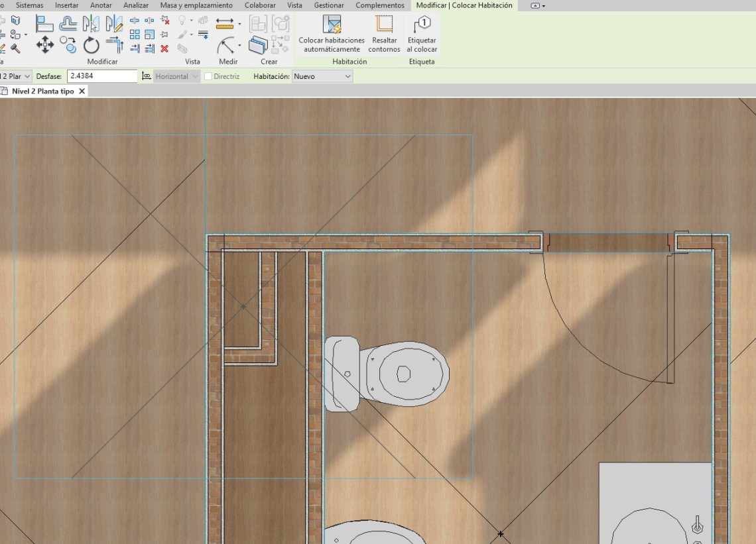Toggle Etiquetar al colocar
This screenshot has height=544, width=756.
(x=422, y=34)
